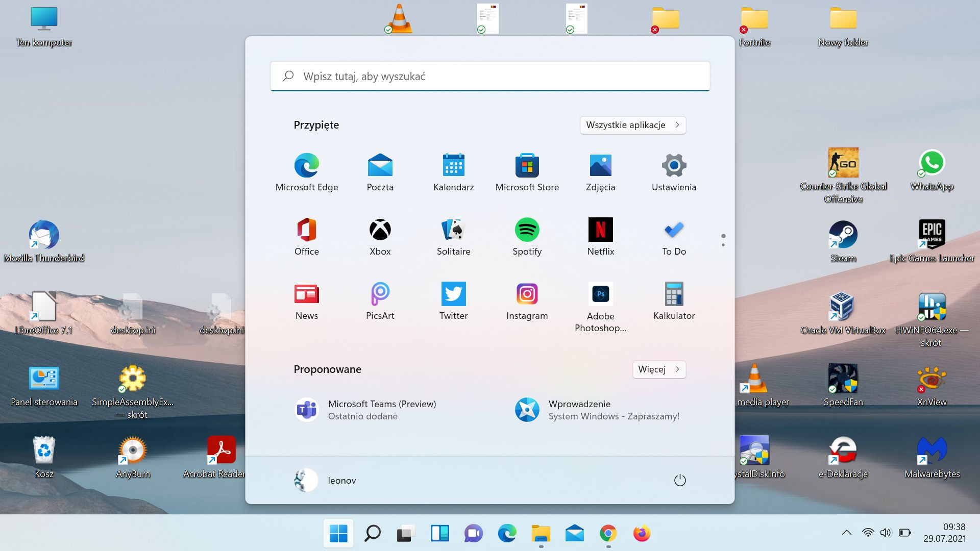Launch Adobe Photoshop pinned app
Image resolution: width=980 pixels, height=551 pixels.
[601, 307]
